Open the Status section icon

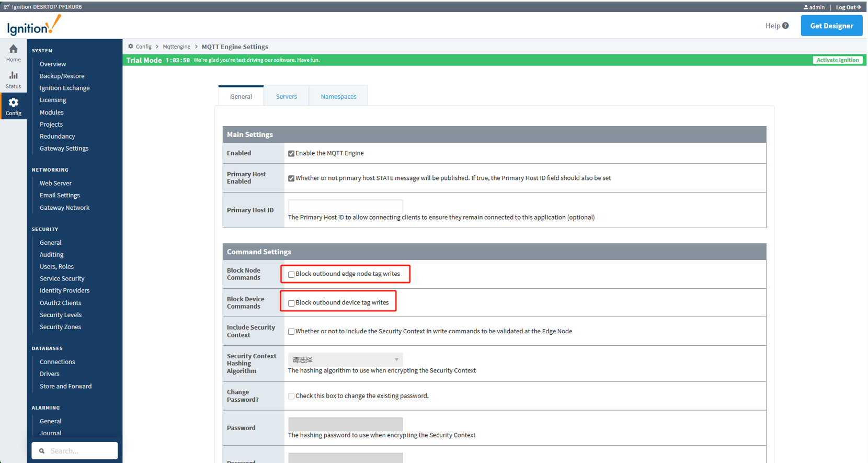(14, 75)
